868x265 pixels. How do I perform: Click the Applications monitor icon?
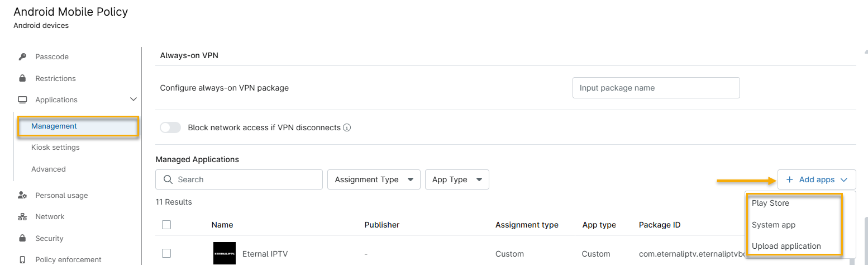[22, 100]
